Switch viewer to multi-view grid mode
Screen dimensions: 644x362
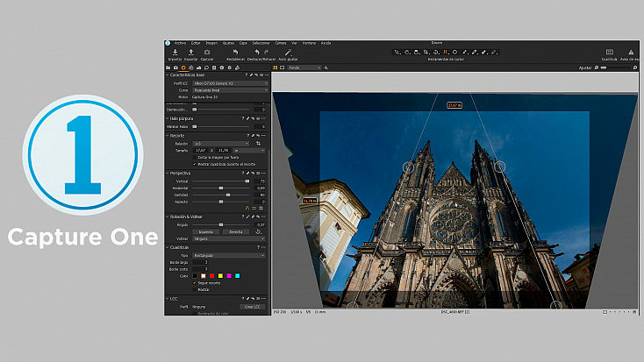tap(275, 67)
